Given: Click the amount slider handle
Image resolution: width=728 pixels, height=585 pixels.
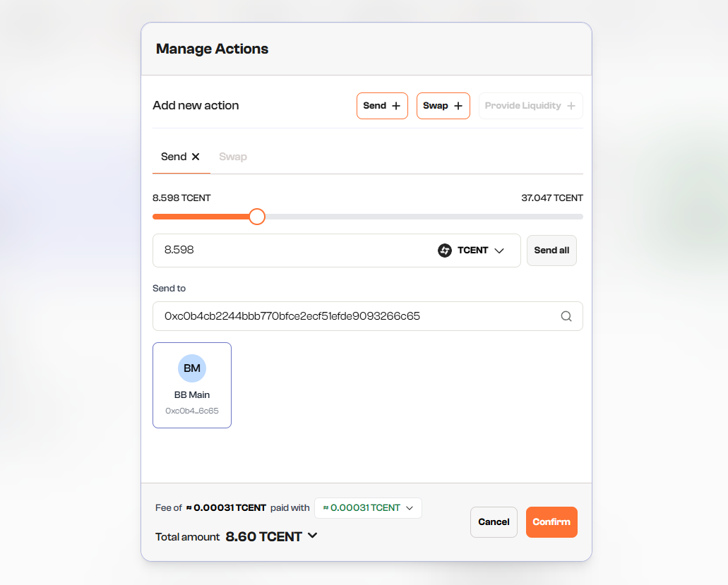Looking at the screenshot, I should (257, 217).
